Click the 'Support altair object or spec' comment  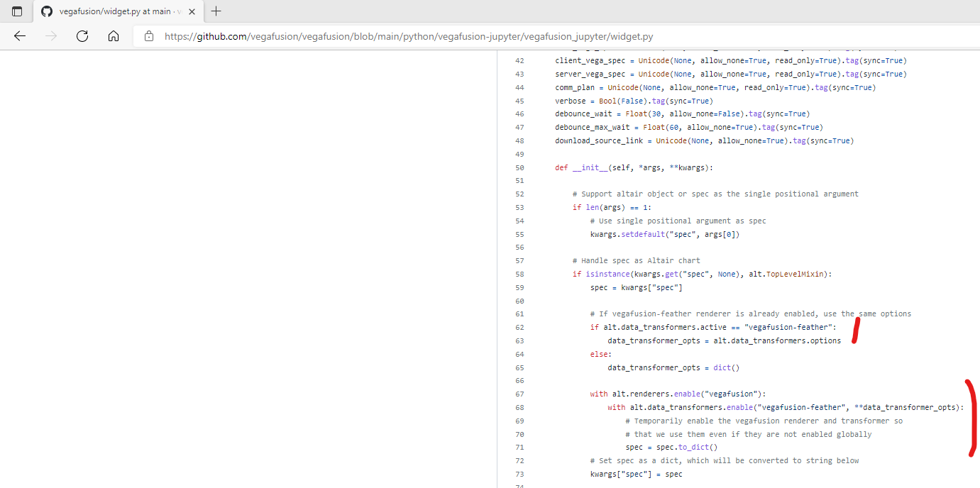(715, 194)
